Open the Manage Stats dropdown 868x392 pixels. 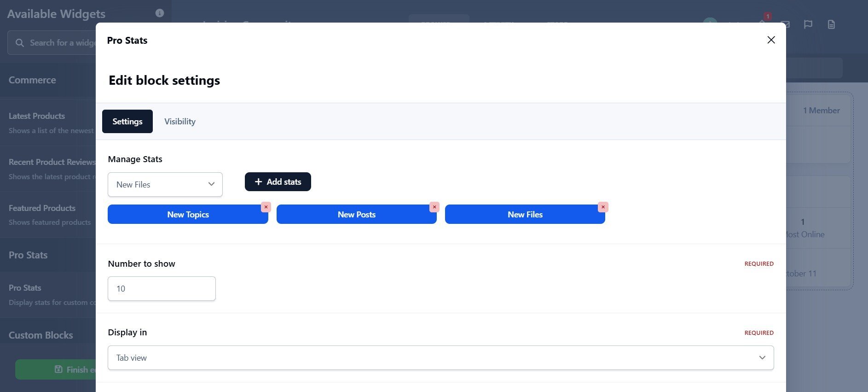click(x=165, y=184)
